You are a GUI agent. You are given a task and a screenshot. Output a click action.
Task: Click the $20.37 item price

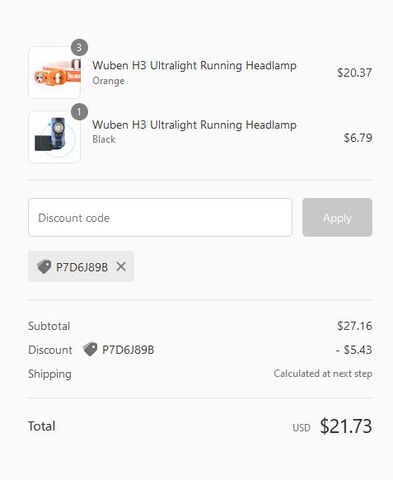coord(355,72)
